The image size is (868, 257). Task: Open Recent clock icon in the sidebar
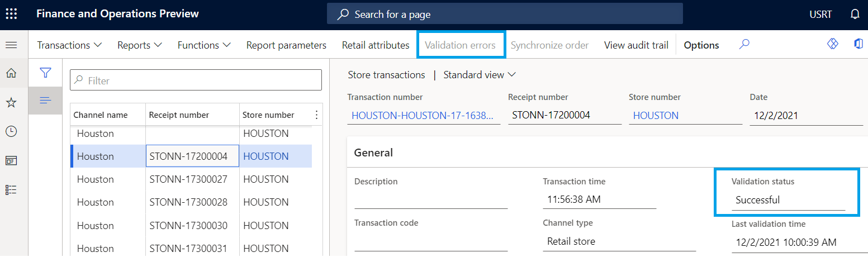pos(11,131)
